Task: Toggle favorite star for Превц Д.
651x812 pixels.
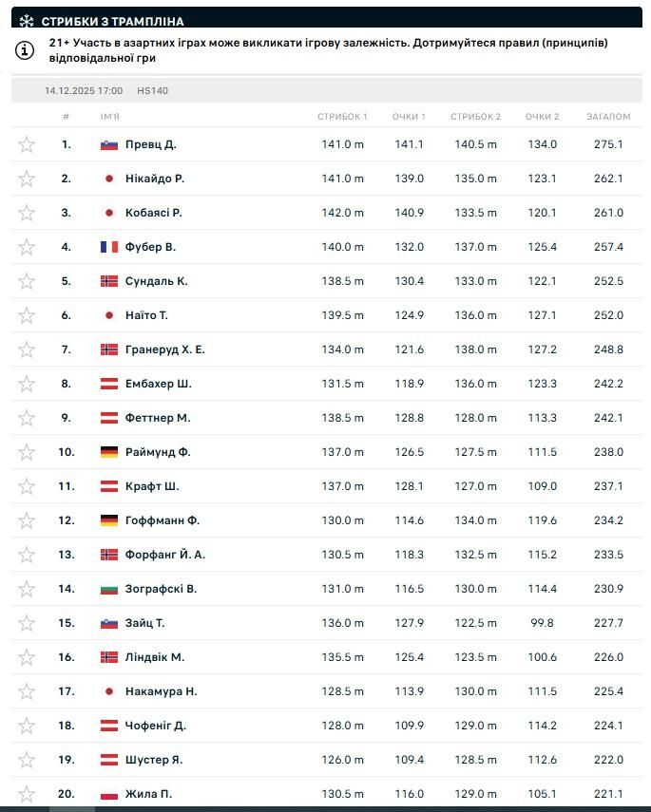Action: click(27, 144)
